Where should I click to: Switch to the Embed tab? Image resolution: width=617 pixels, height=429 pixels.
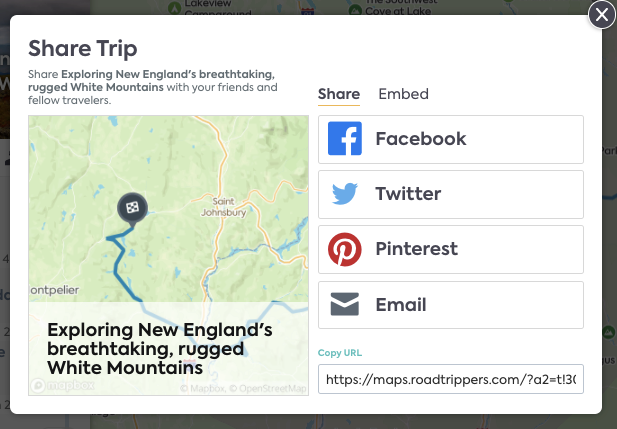403,94
